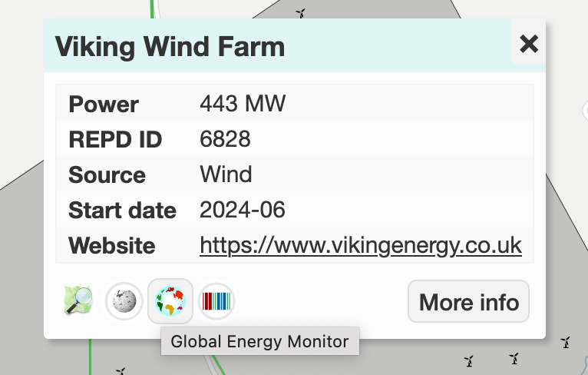Click the Global Energy Monitor tooltip
The height and width of the screenshot is (375, 588).
coord(259,341)
